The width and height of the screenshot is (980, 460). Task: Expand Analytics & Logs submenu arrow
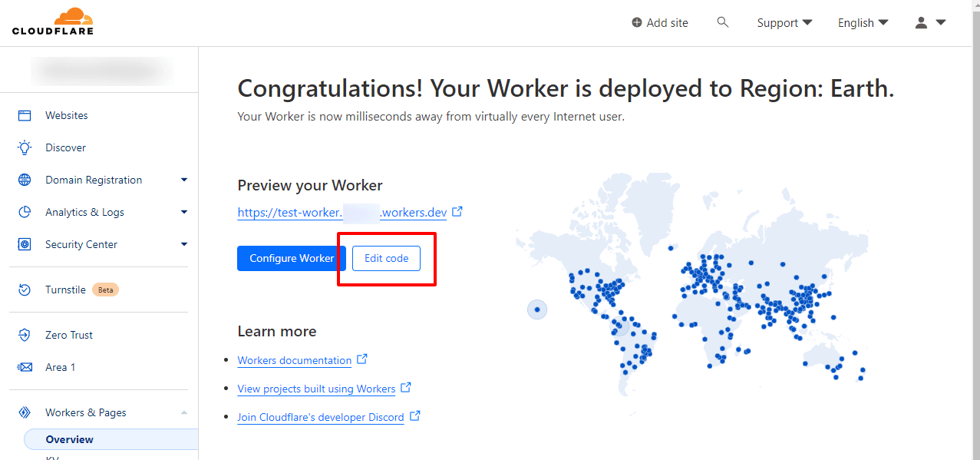183,212
